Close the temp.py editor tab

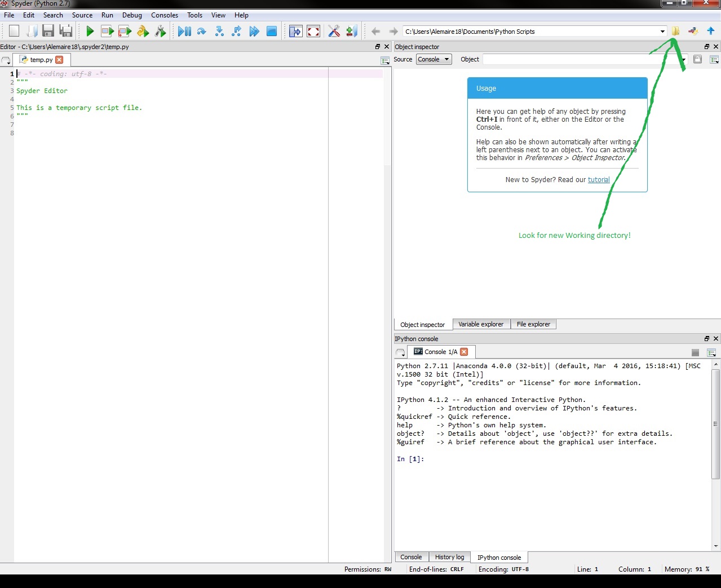60,60
